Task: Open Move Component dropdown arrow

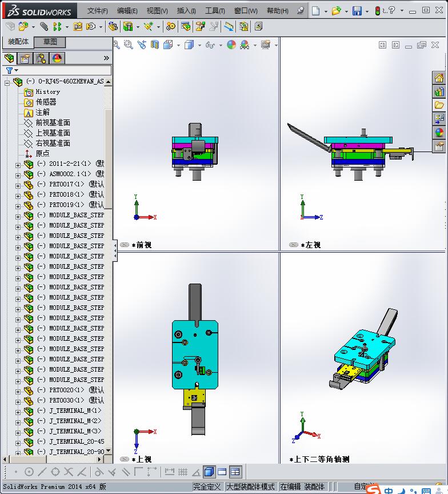Action: pos(101,27)
